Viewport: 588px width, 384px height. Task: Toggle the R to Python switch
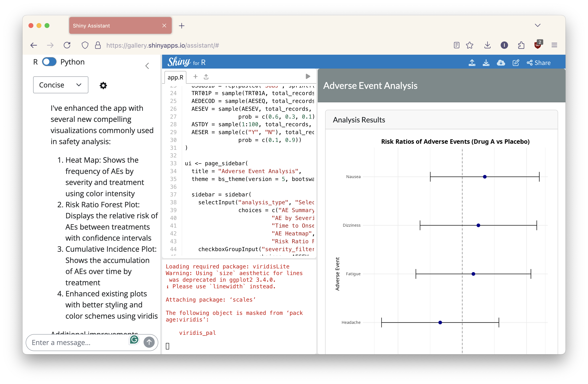(x=49, y=62)
